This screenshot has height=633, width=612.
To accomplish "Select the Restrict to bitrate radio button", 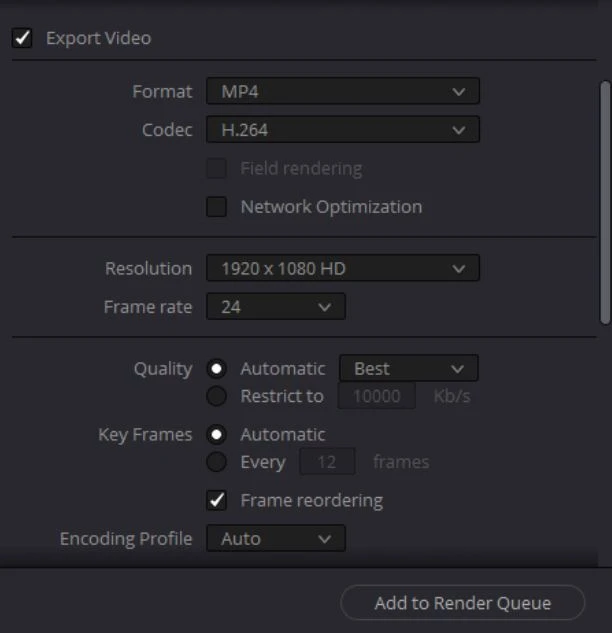I will coord(217,396).
